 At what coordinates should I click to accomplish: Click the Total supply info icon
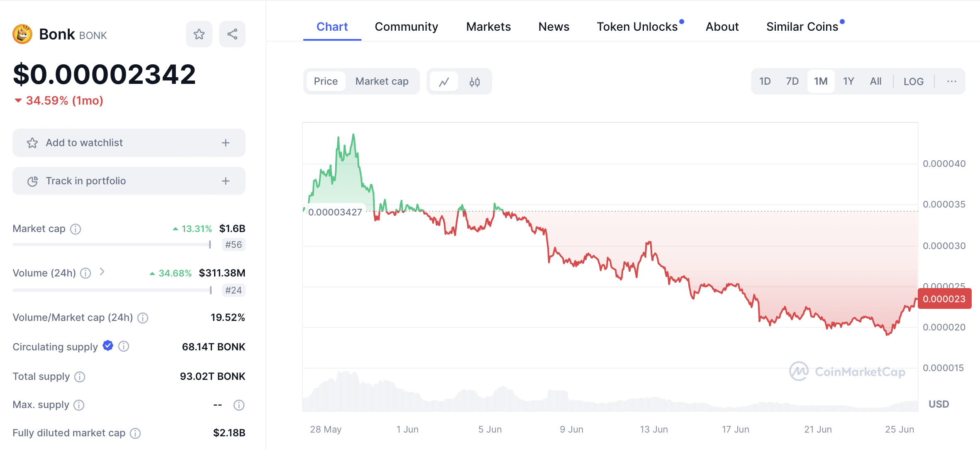(x=80, y=377)
